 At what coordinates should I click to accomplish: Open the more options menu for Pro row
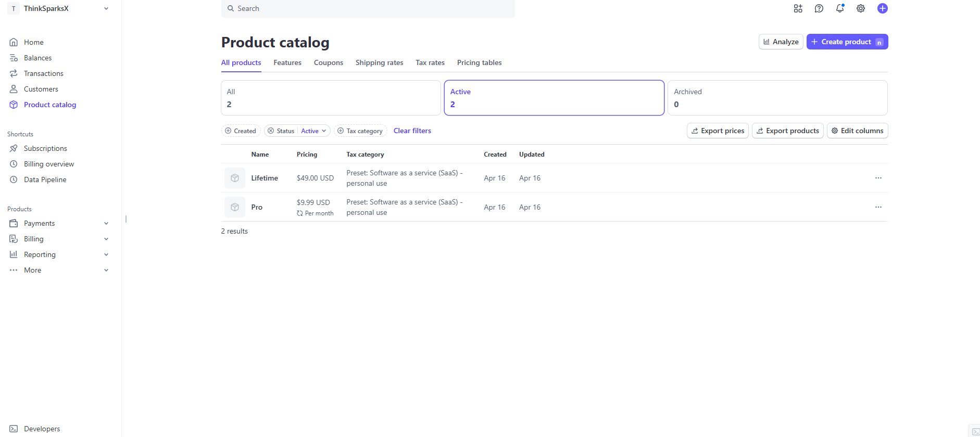click(878, 207)
